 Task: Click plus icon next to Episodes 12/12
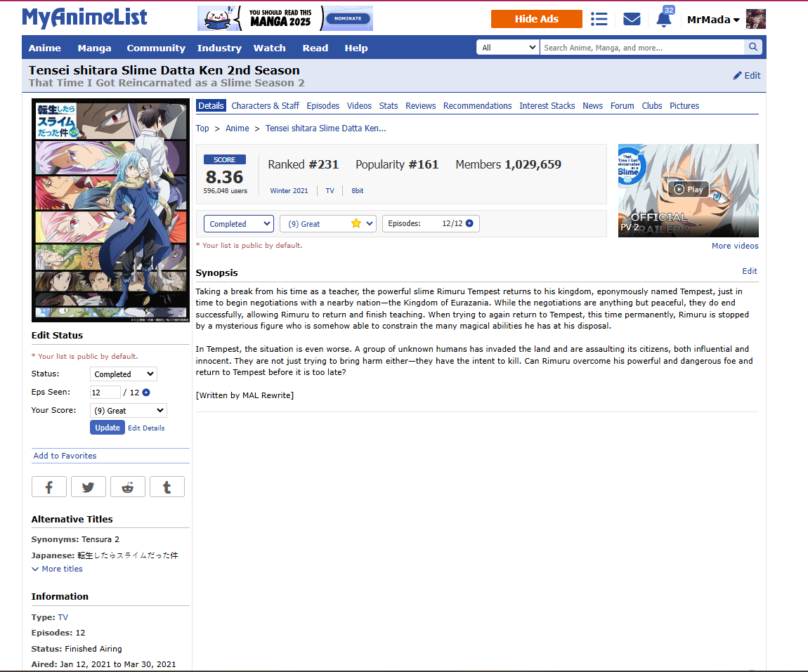pos(469,223)
